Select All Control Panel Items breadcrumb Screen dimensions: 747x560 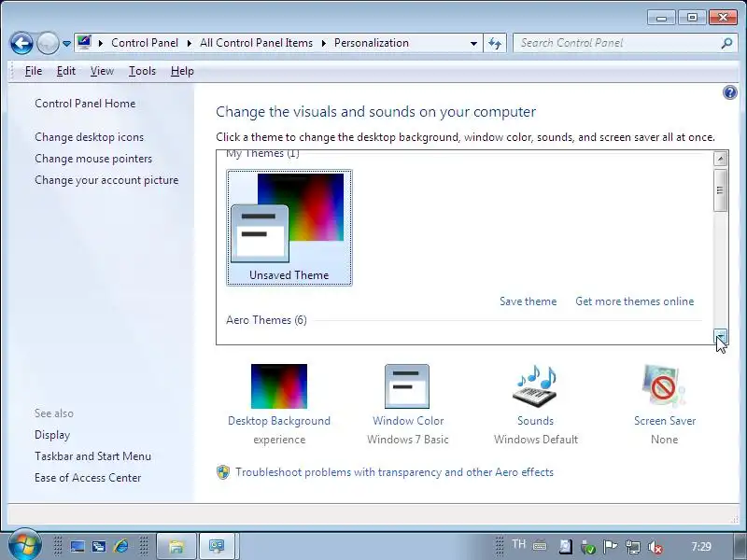[256, 43]
